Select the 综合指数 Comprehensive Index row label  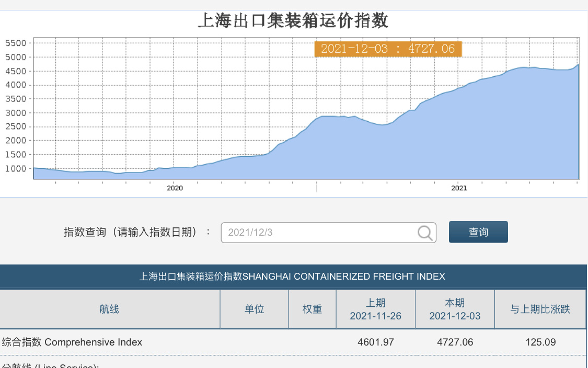click(72, 342)
